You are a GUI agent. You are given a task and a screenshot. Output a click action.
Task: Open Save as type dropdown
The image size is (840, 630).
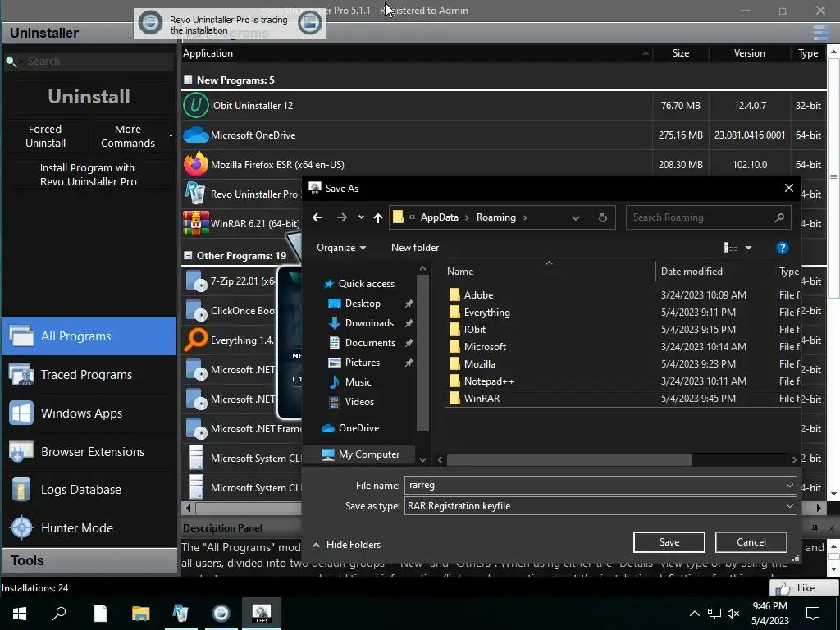(789, 505)
